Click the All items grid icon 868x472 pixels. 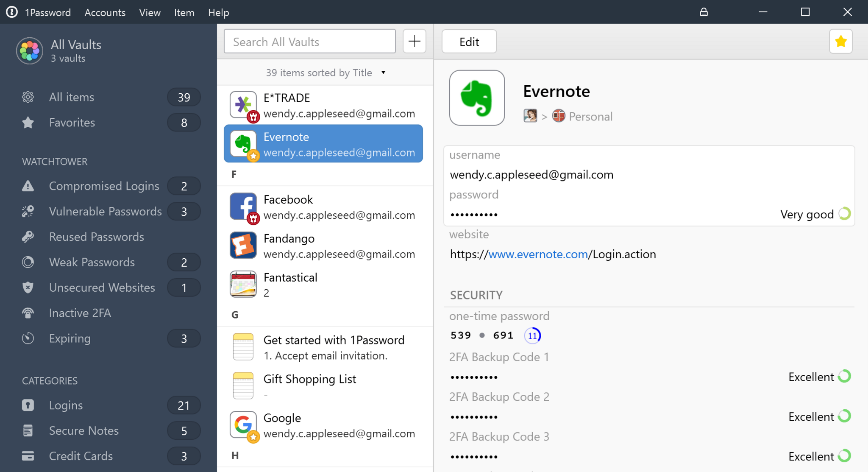pos(28,97)
